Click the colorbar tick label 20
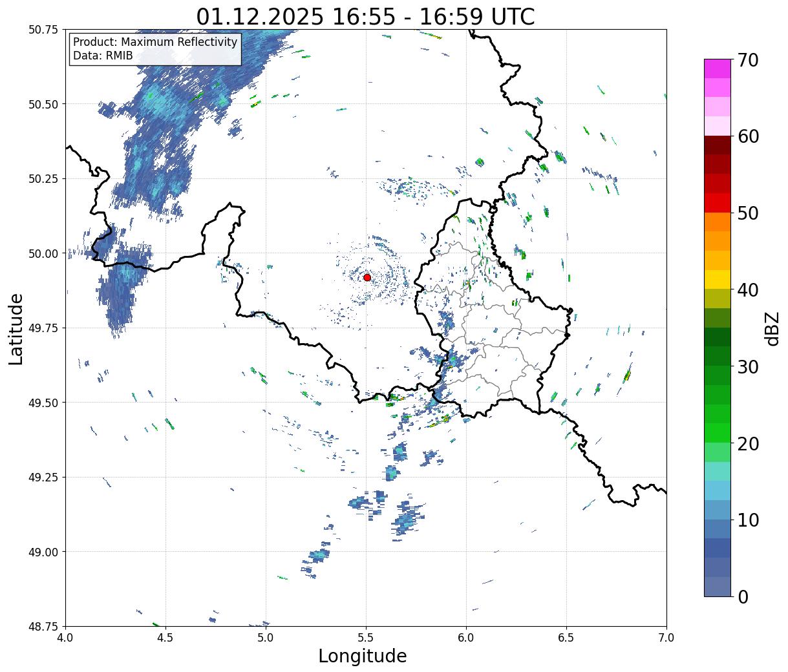The width and height of the screenshot is (788, 672). [747, 443]
